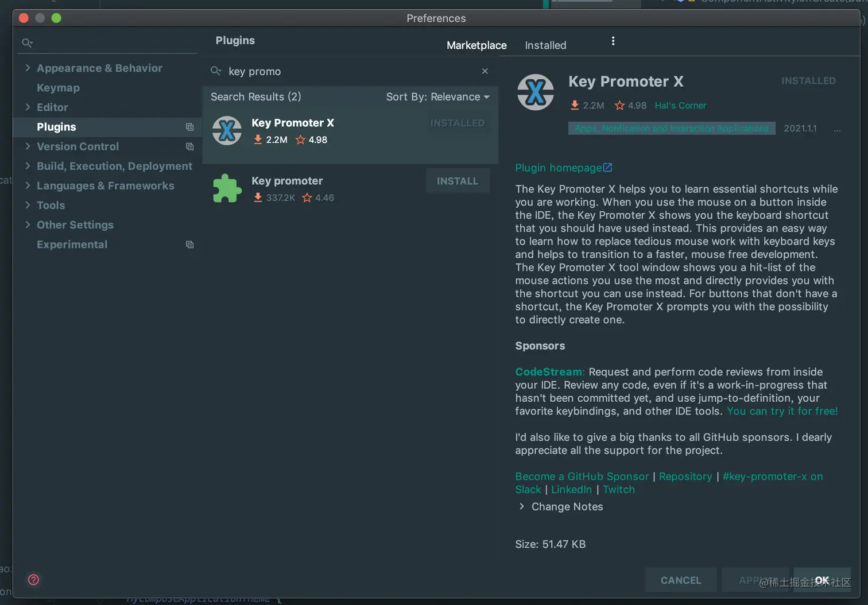
Task: Click the Cancel button
Action: point(681,580)
